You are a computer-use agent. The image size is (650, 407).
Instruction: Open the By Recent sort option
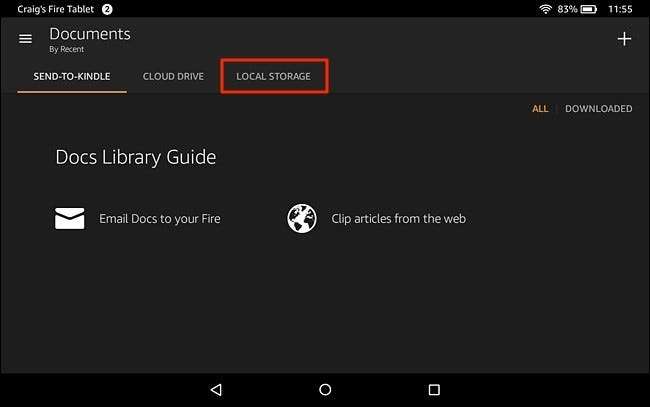66,49
